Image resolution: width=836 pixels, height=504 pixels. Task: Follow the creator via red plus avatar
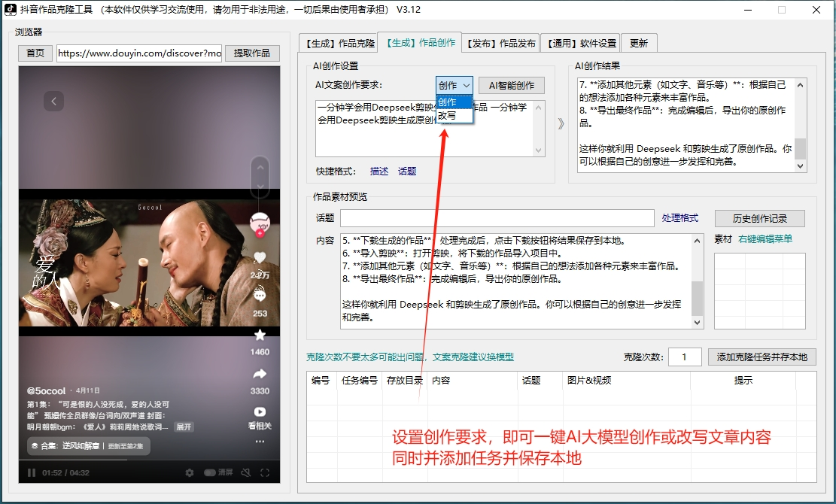(260, 233)
